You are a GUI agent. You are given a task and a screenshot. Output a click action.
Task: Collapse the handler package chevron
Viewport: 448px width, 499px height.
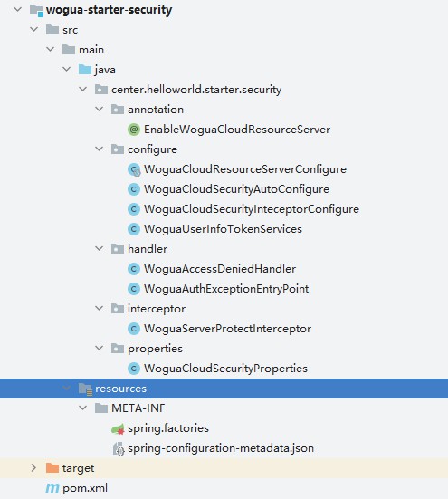[x=100, y=248]
